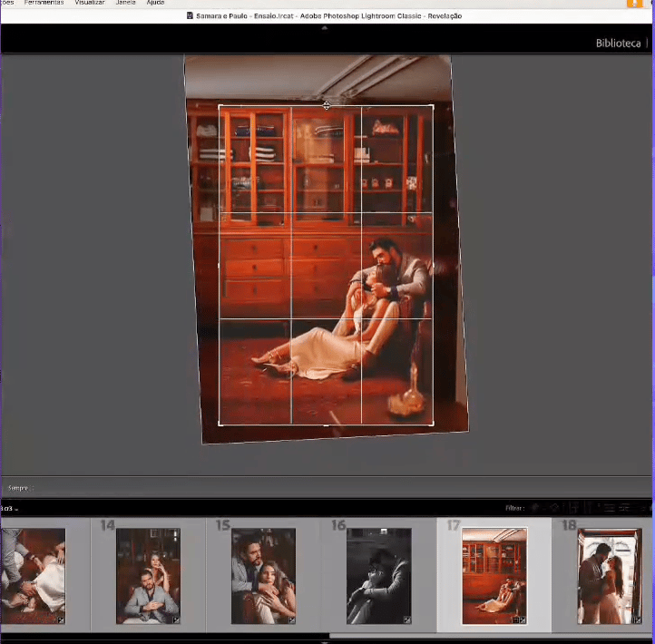Click the adjustments badge on thumbnail 16
Viewport: 655px width, 644px height.
407,620
